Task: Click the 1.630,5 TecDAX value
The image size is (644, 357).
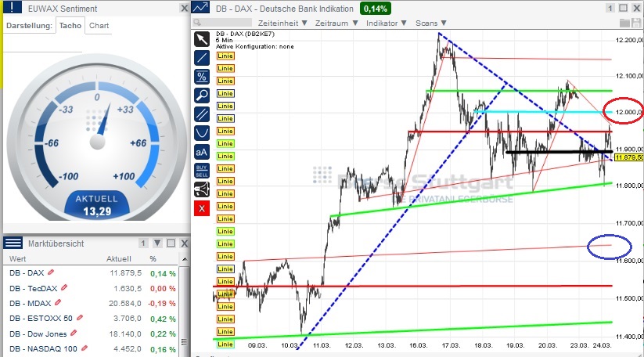Action: point(128,288)
